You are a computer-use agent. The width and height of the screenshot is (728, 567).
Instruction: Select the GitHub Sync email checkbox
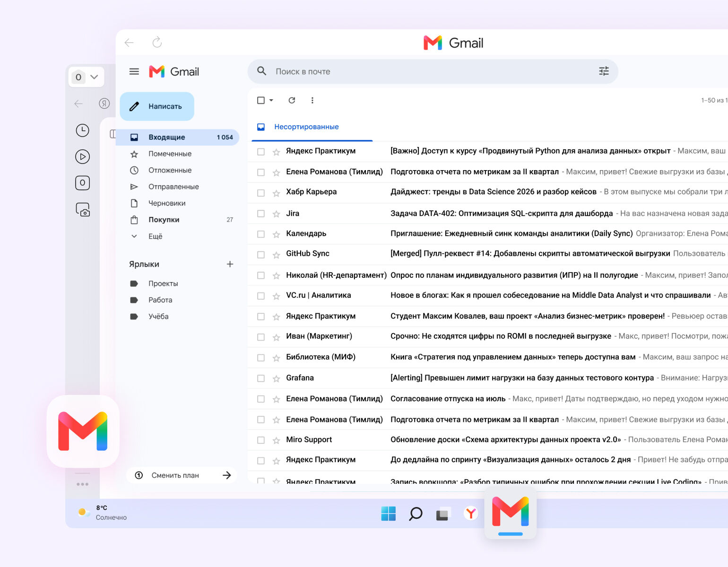click(261, 255)
